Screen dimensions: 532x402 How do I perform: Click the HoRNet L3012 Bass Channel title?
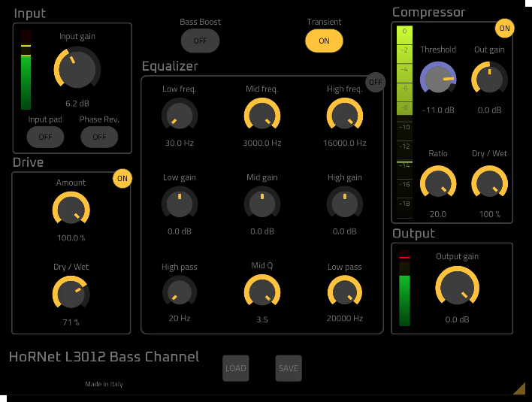(x=104, y=357)
